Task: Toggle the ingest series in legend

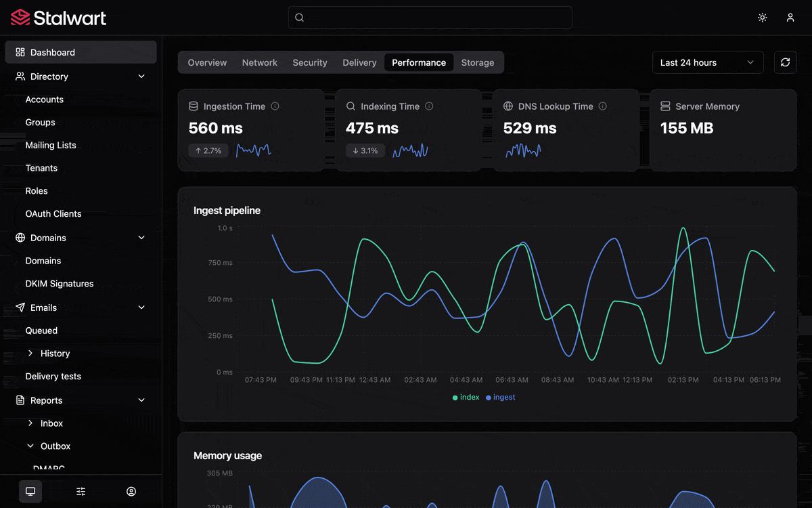Action: coord(501,398)
